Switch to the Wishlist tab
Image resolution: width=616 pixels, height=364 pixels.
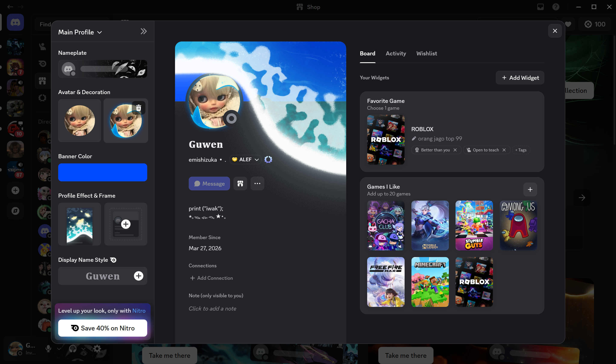tap(427, 53)
